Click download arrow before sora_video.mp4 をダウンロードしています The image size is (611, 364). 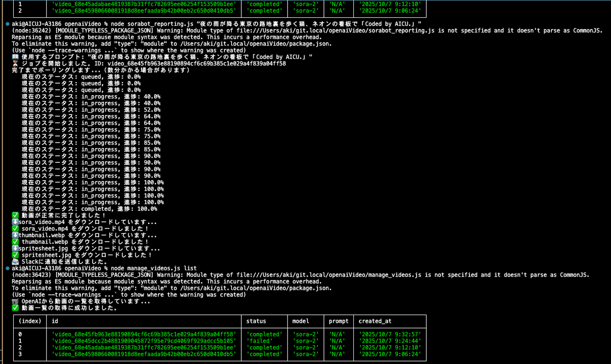point(15,222)
